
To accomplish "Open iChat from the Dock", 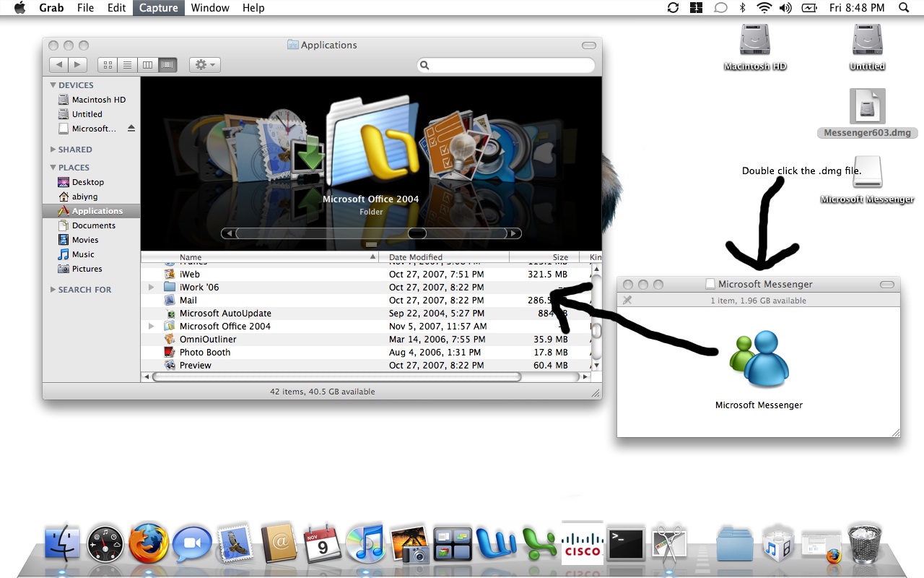I will (192, 544).
